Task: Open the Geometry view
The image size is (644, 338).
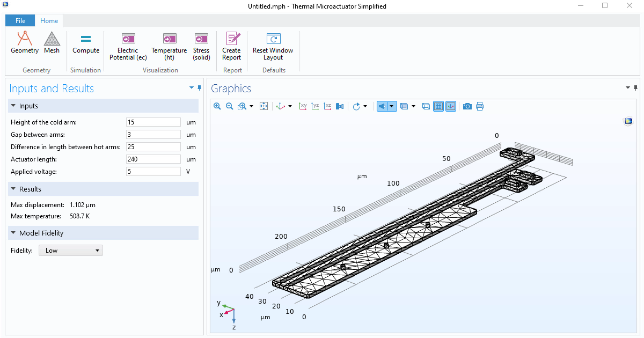Action: point(25,43)
